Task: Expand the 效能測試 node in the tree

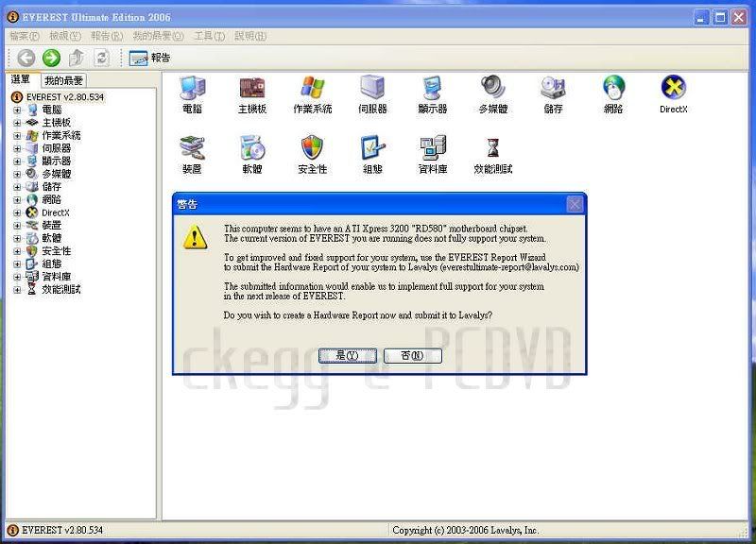Action: 17,290
